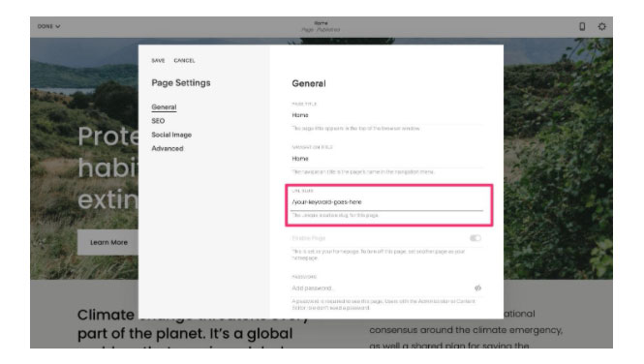This screenshot has height=364, width=644.
Task: Expand the Done dropdown menu
Action: [x=48, y=26]
